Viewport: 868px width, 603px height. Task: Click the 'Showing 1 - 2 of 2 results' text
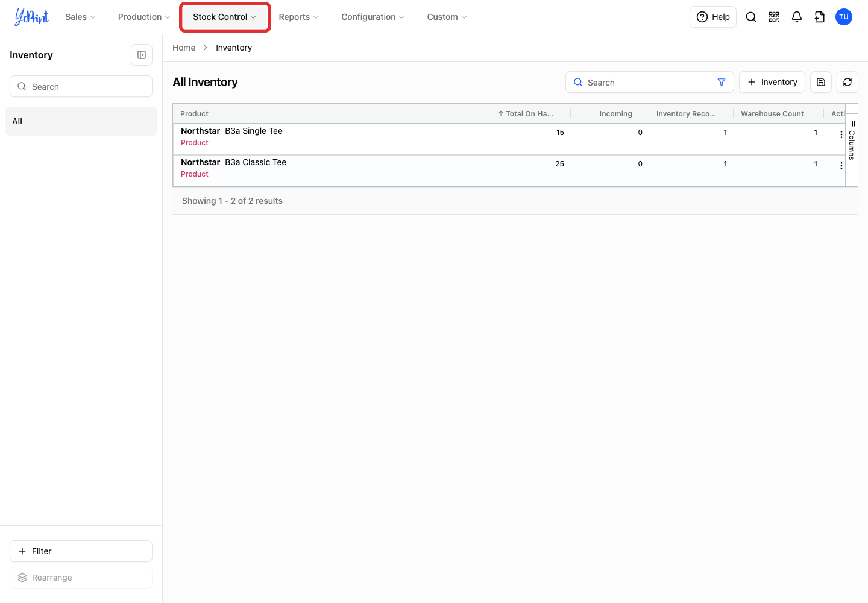coord(232,201)
